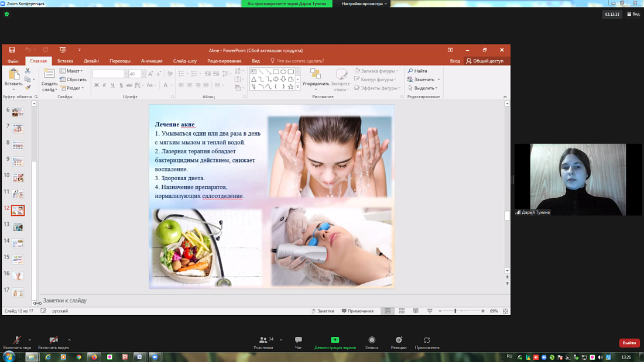Open the Реакции reactions icon
The image size is (644, 362).
pos(399,340)
